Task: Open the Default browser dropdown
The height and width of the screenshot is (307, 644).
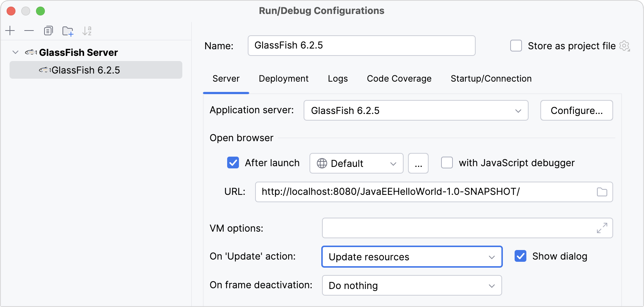Action: (356, 163)
